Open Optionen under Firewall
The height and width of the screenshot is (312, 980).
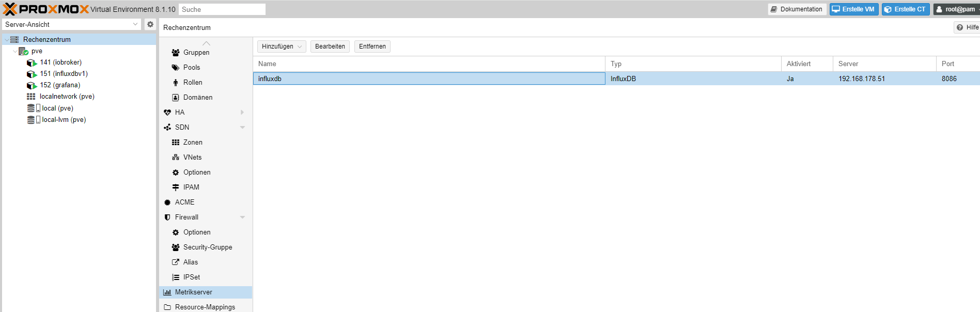[206, 232]
